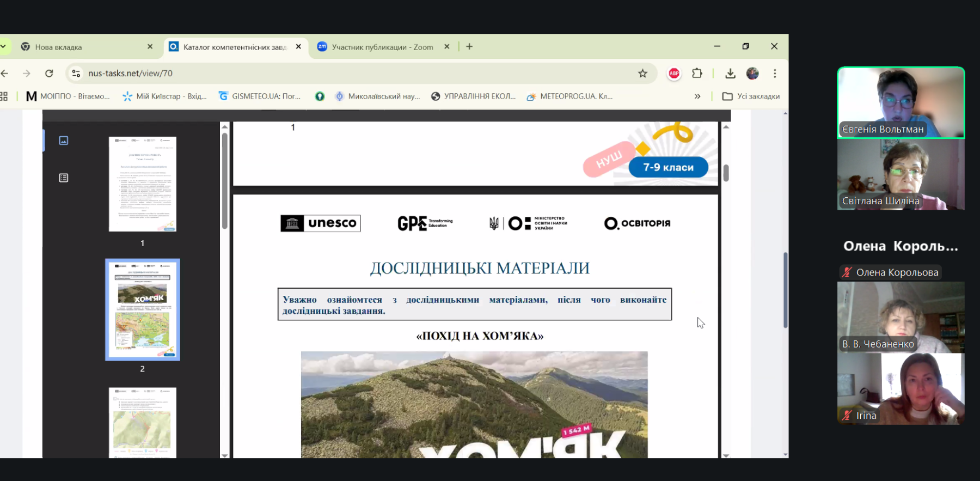The height and width of the screenshot is (481, 980).
Task: Open the browser extensions puzzle icon
Action: tap(697, 74)
